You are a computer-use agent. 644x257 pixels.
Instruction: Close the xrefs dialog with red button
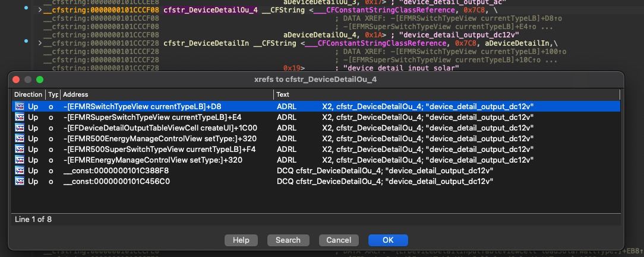17,80
